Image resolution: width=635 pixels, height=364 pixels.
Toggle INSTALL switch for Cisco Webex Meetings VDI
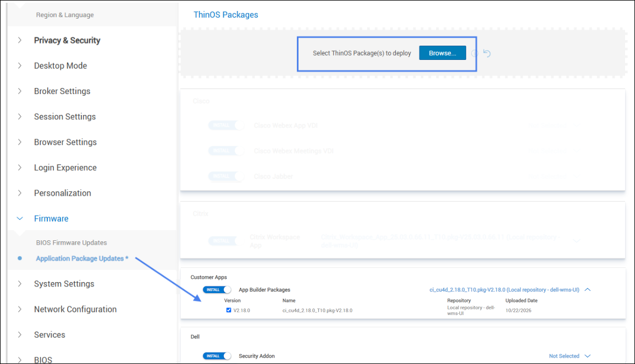point(227,151)
